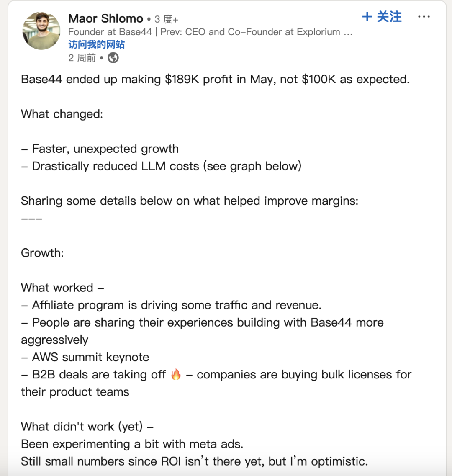The height and width of the screenshot is (476, 452).
Task: Click the 'Still small numbers since ROI' line
Action: point(194,461)
